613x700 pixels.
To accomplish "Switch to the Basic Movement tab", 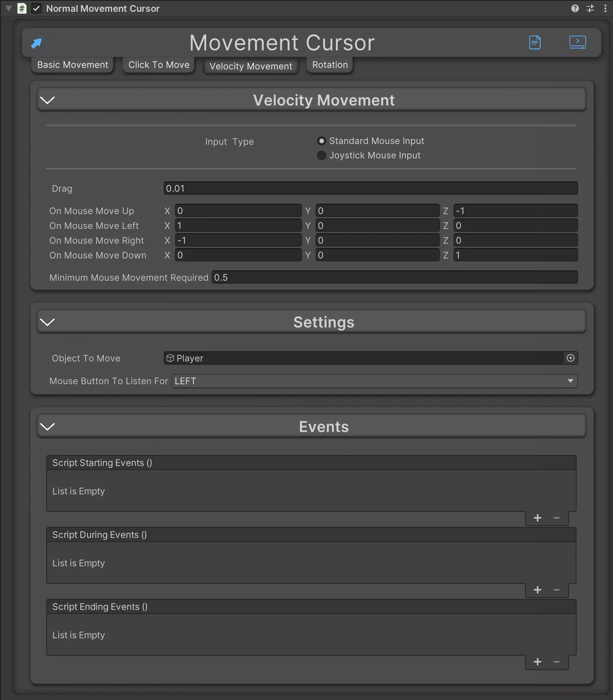I will (x=72, y=65).
